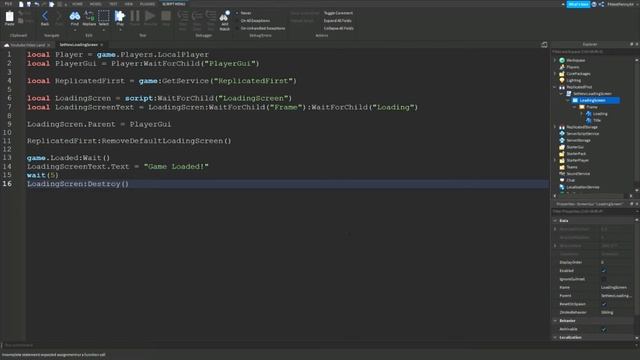This screenshot has height=360, width=640.
Task: Open the Replace tool
Action: pos(89,17)
